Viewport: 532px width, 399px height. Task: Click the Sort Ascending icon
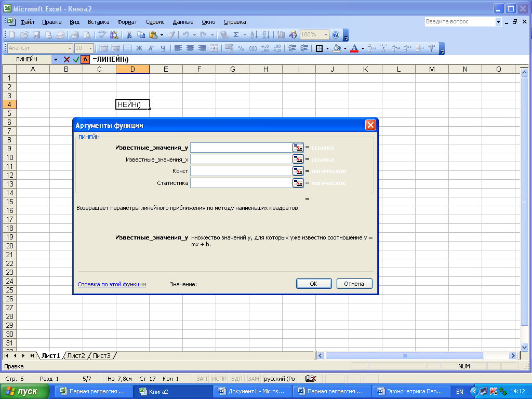pos(254,35)
